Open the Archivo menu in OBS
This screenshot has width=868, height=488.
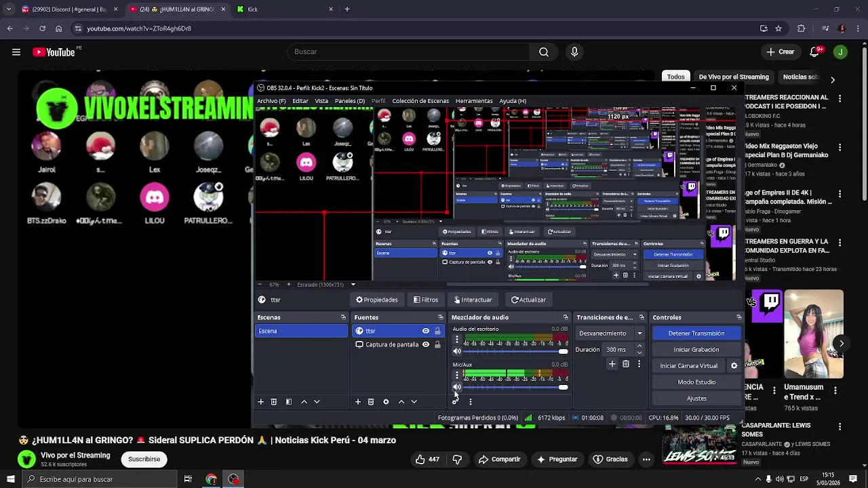point(271,101)
